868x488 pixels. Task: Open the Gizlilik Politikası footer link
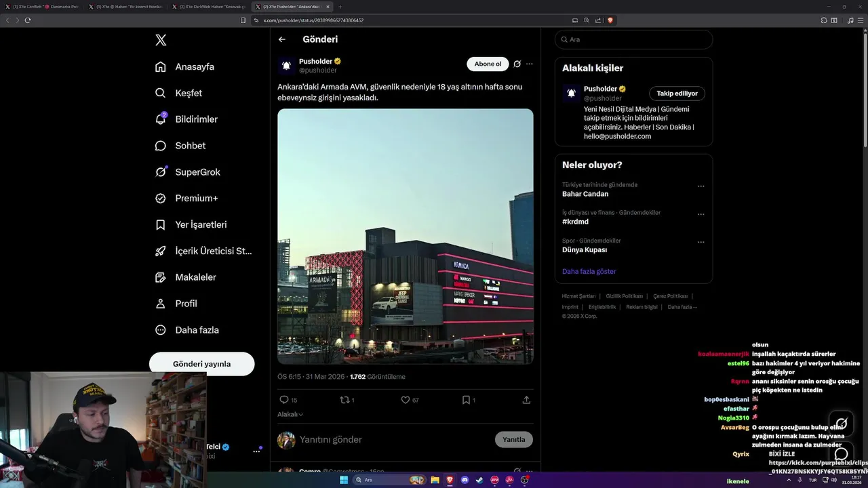point(624,296)
